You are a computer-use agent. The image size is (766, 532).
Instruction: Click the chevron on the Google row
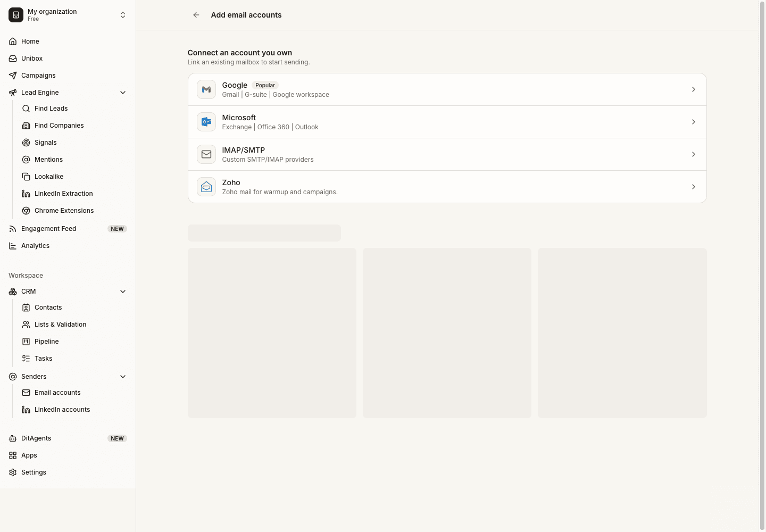(x=694, y=89)
